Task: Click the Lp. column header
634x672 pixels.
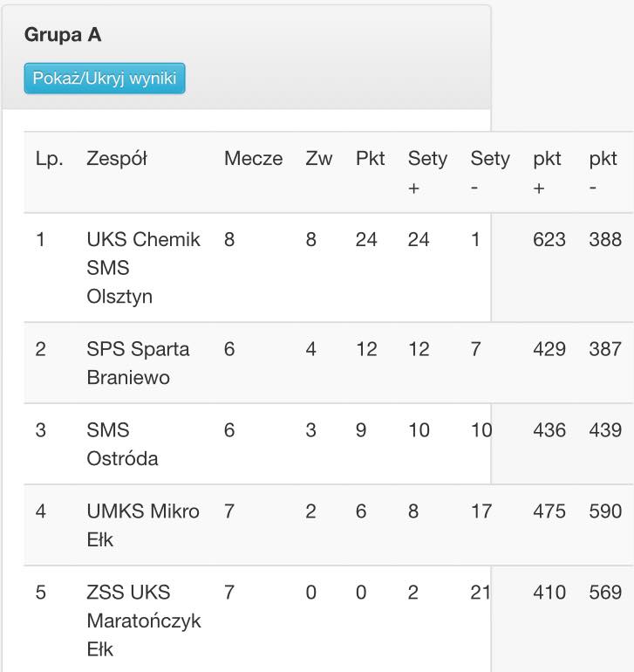Action: click(49, 159)
